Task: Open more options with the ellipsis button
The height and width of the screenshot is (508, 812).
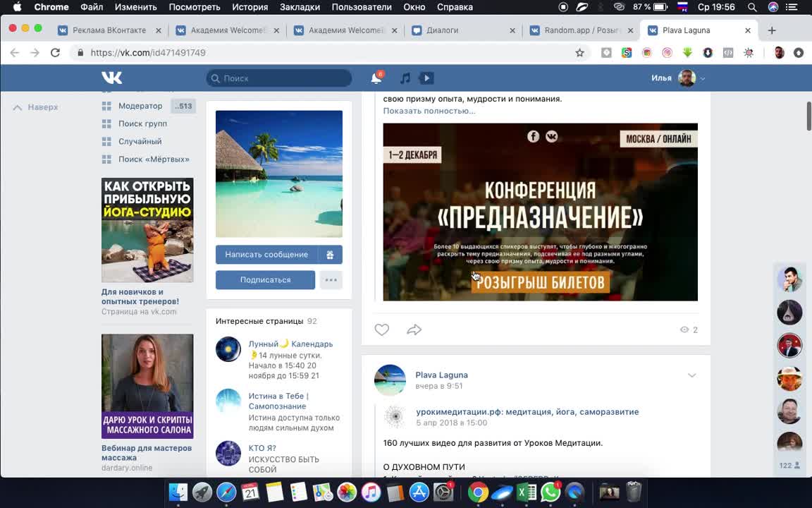Action: (x=331, y=279)
